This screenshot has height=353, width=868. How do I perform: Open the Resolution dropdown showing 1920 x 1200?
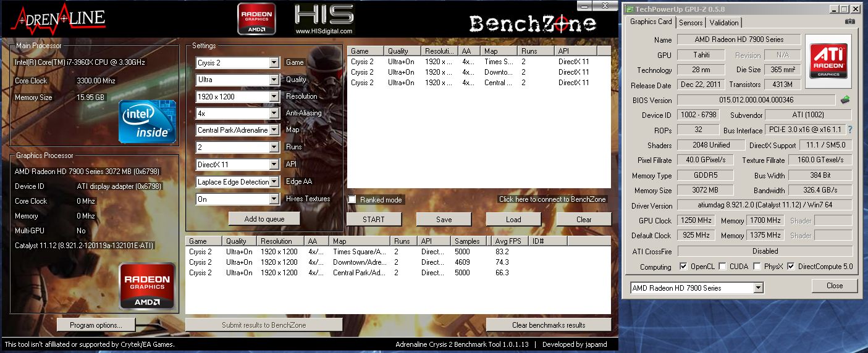[x=238, y=97]
